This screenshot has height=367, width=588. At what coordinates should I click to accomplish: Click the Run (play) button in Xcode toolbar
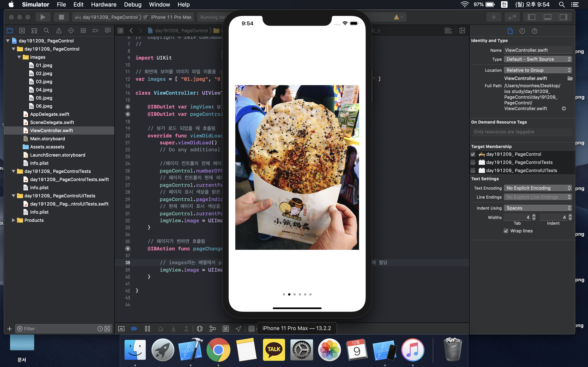(x=43, y=17)
